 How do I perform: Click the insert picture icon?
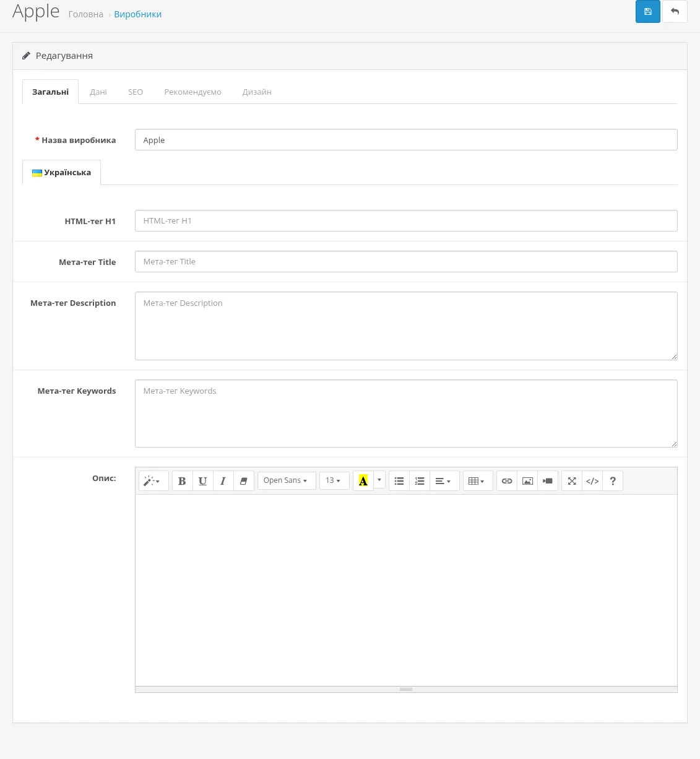(527, 481)
